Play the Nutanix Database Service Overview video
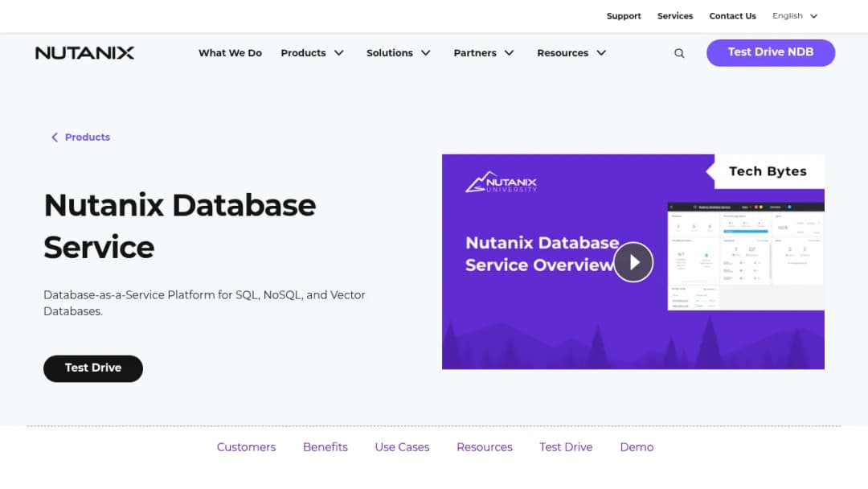Screen dimensions: 868x489 633,262
